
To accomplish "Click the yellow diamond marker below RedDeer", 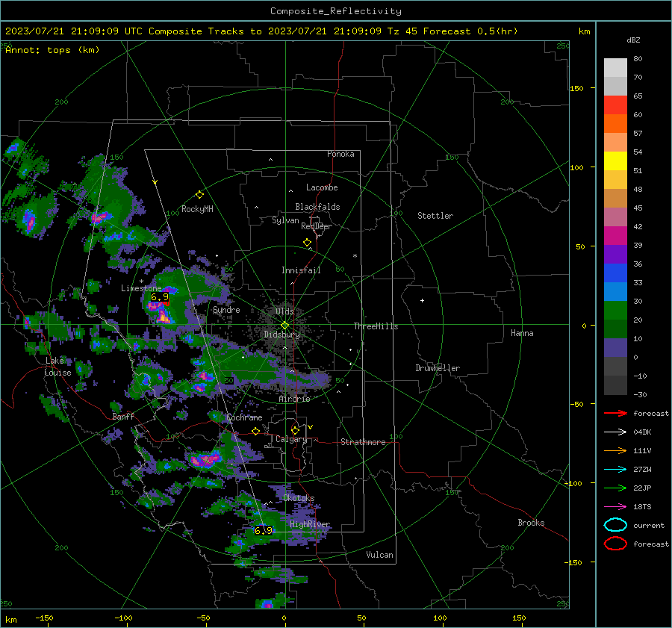I will click(307, 243).
